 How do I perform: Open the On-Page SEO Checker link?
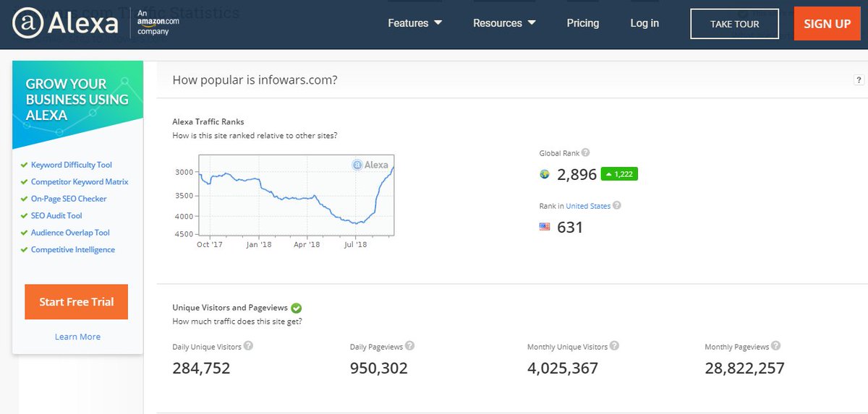(69, 199)
